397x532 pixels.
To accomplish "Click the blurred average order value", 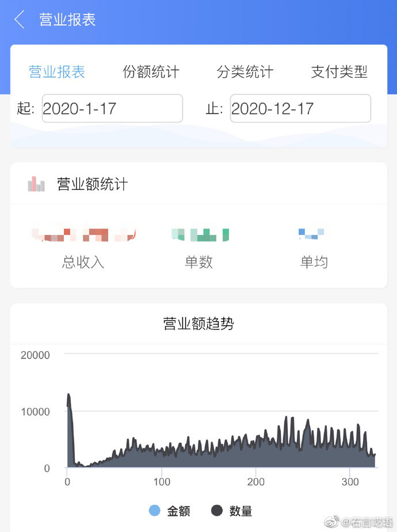I will click(x=311, y=234).
